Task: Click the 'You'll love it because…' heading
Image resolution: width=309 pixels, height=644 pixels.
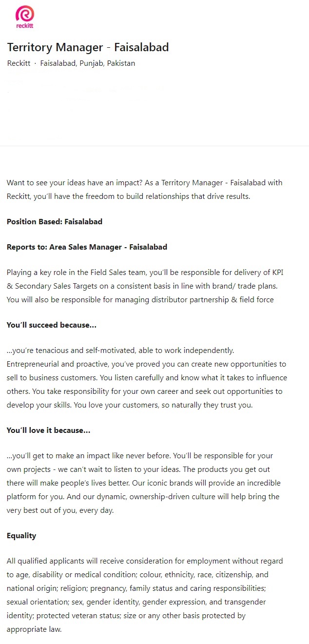Action: point(48,430)
